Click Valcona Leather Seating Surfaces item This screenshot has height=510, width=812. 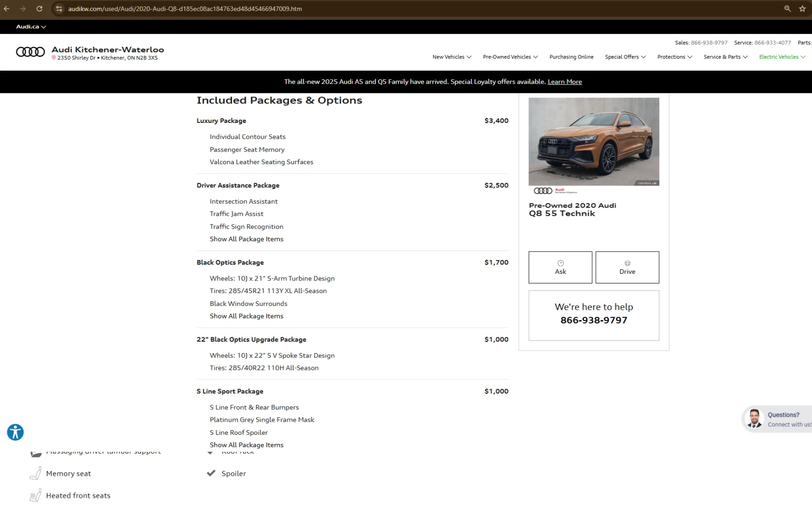(261, 162)
